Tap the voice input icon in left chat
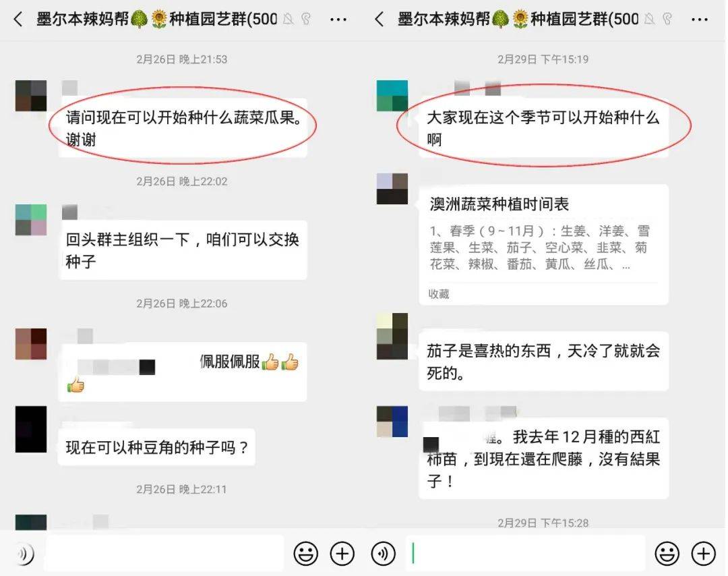This screenshot has width=728, height=576. click(25, 553)
